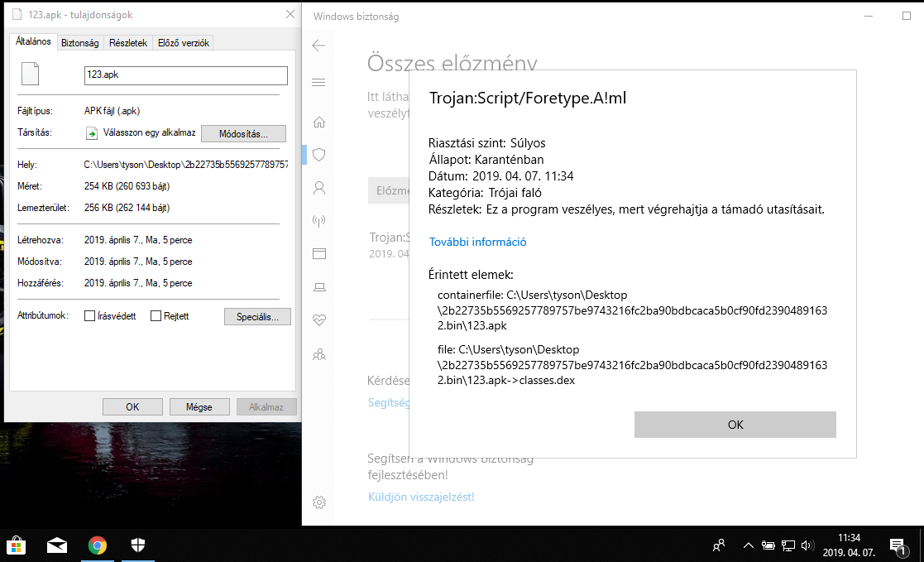Open the További információ link
The height and width of the screenshot is (562, 924).
(x=477, y=242)
